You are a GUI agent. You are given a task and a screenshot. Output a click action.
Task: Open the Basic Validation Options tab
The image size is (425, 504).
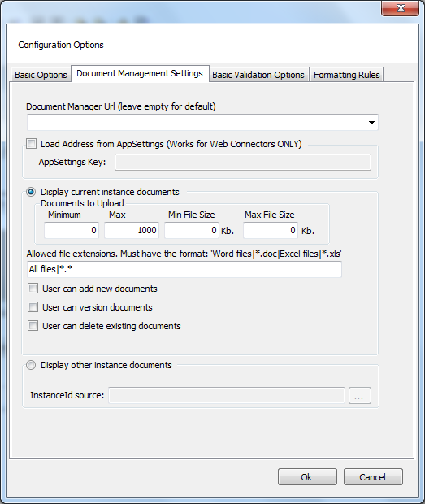tap(258, 75)
